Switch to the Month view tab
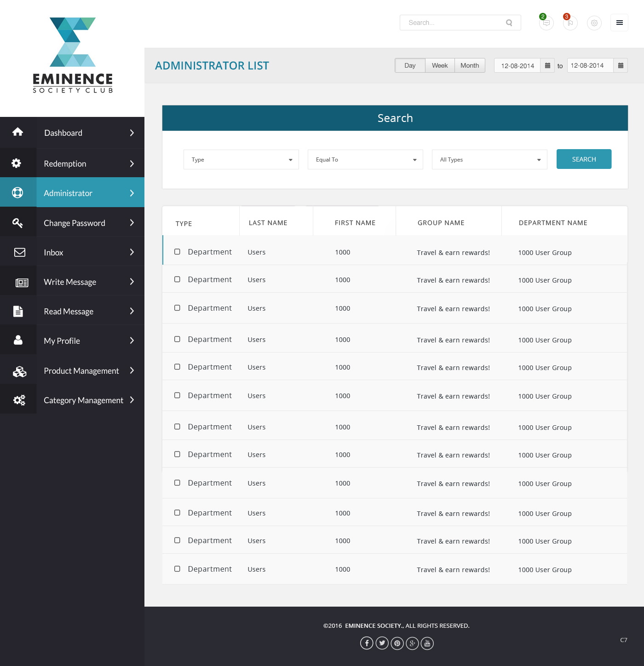The width and height of the screenshot is (644, 666). coord(469,65)
